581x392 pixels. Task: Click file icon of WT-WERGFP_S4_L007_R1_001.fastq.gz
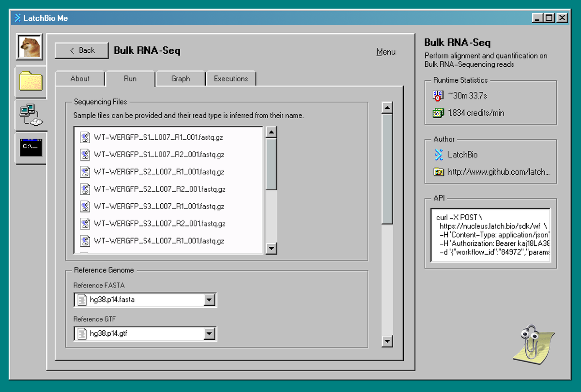85,241
